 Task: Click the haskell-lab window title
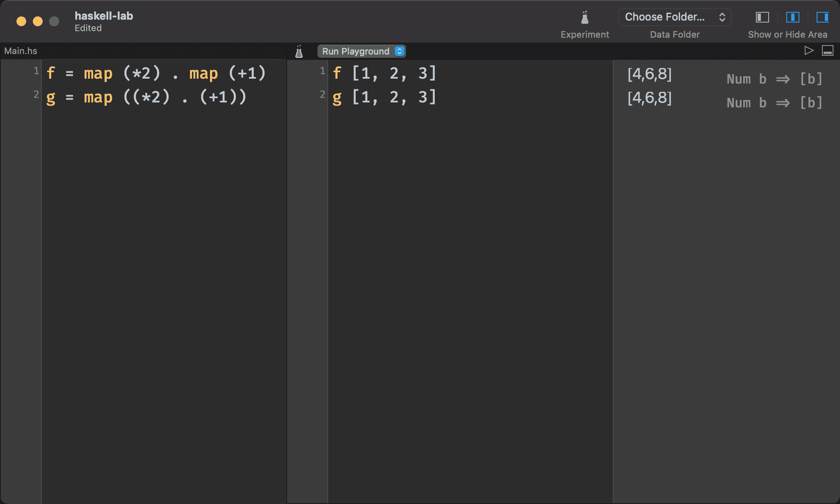point(104,16)
